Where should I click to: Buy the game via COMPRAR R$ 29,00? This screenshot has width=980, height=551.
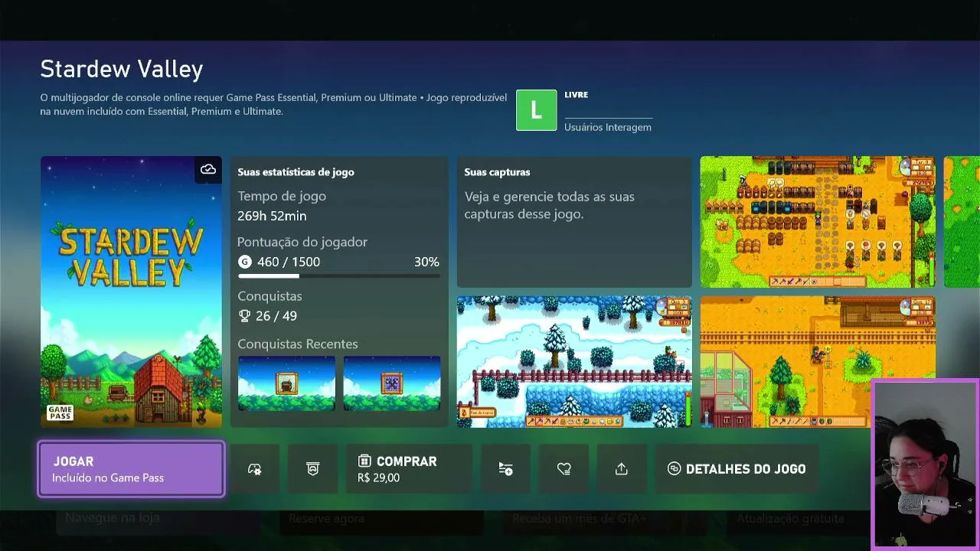[409, 469]
